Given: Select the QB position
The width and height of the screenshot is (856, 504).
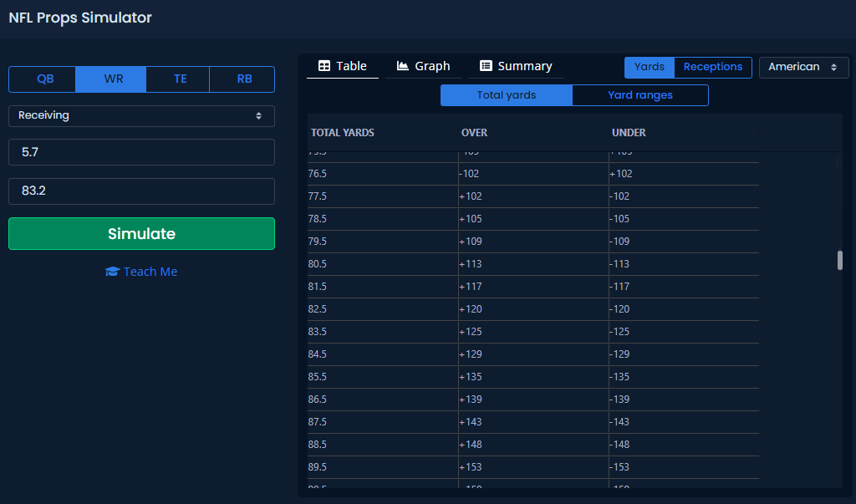Looking at the screenshot, I should [x=42, y=79].
